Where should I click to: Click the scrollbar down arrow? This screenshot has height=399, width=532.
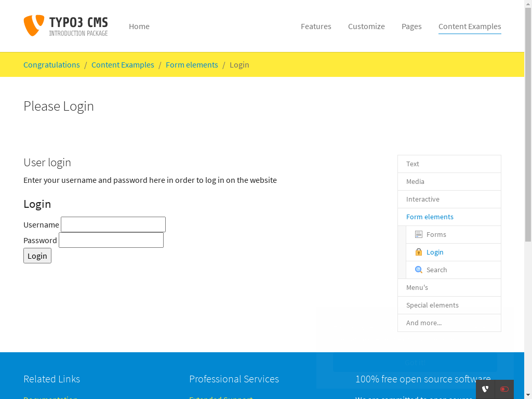528,395
